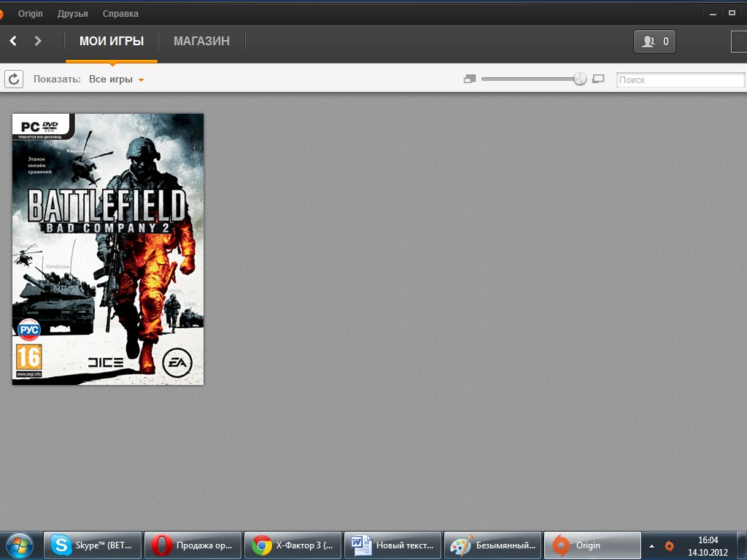
Task: Expand the Все игры filter dropdown
Action: tap(116, 79)
